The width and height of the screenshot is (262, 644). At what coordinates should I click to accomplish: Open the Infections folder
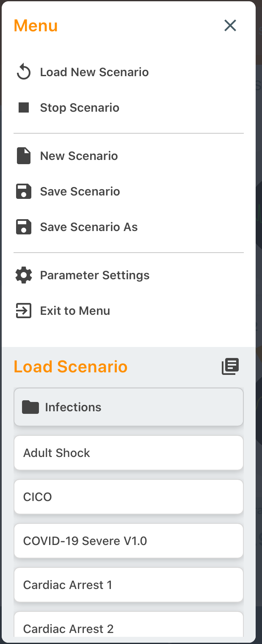point(129,407)
